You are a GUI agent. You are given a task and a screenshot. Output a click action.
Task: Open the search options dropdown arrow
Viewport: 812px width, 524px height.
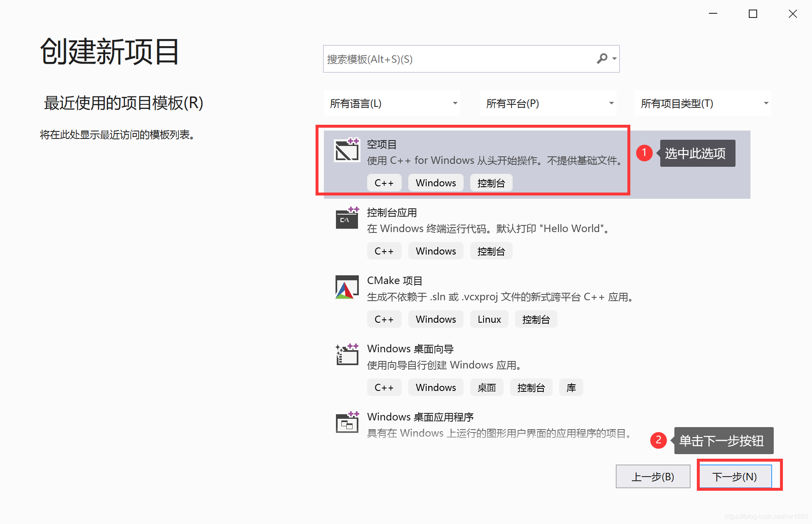tap(614, 59)
